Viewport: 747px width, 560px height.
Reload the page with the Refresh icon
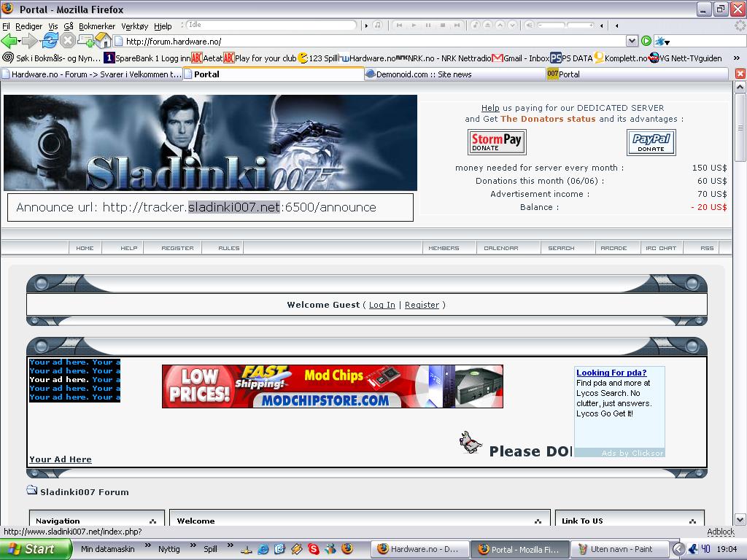(x=50, y=41)
